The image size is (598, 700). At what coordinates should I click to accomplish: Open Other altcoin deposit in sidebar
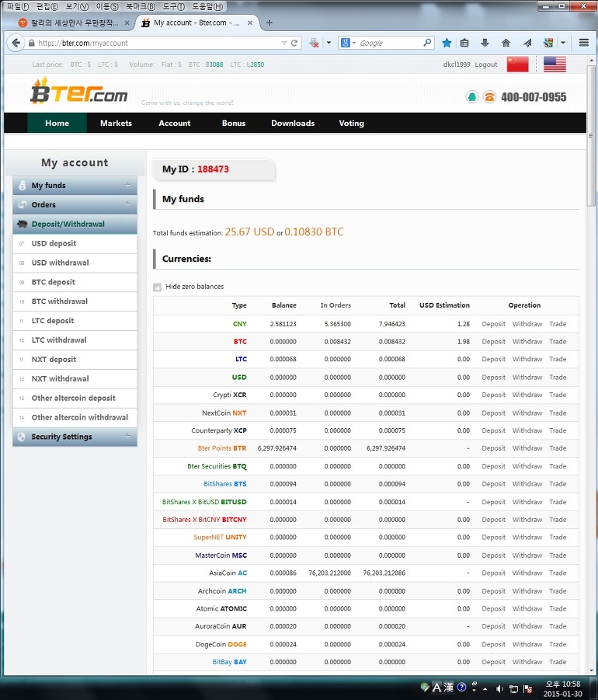[x=75, y=399]
